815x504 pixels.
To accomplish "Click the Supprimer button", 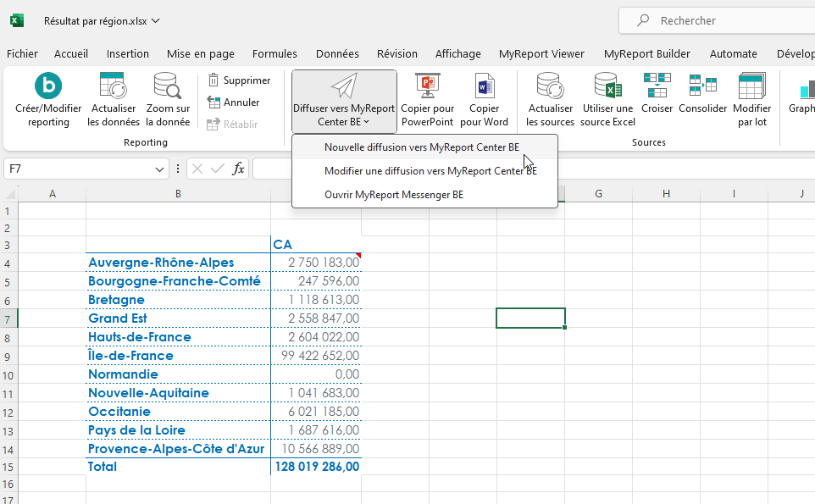I will click(239, 80).
